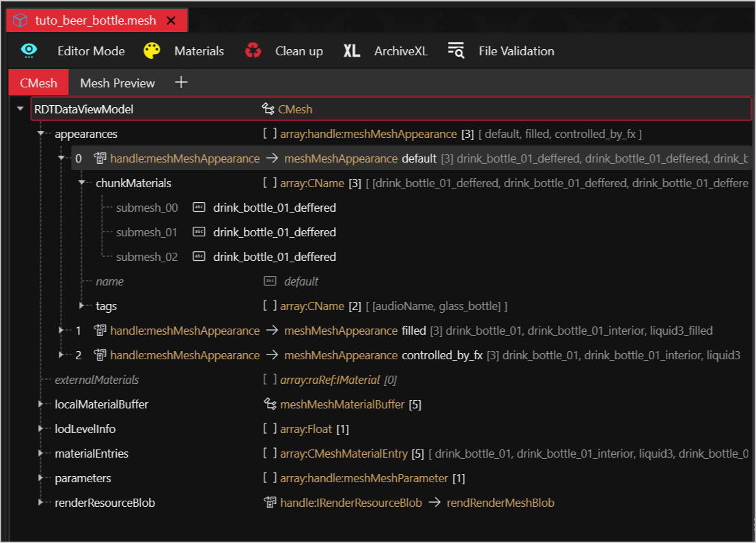756x543 pixels.
Task: Click the eye icon for Editor Mode
Action: [x=29, y=51]
